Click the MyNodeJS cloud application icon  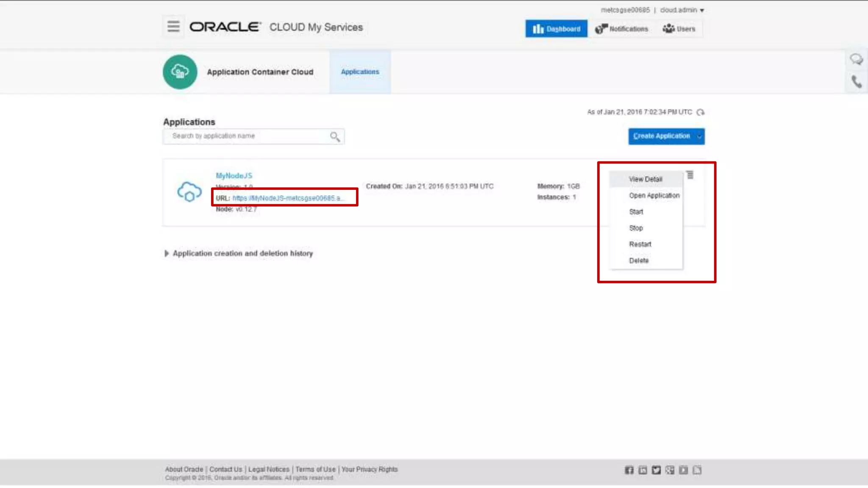point(189,192)
